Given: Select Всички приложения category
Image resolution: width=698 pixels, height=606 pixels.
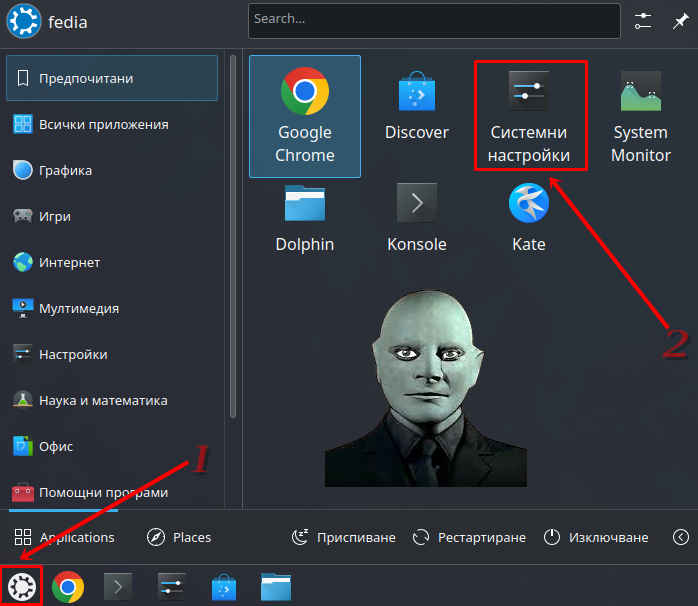Looking at the screenshot, I should pyautogui.click(x=112, y=124).
